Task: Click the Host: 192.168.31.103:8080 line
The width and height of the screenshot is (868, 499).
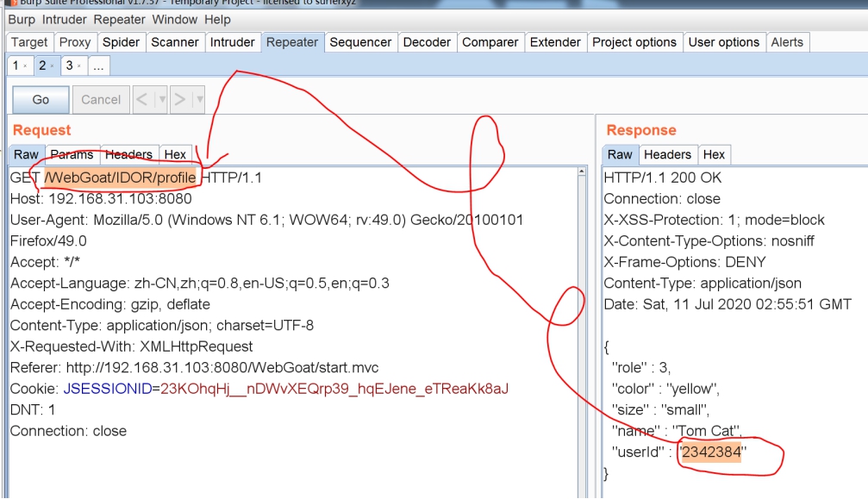Action: point(101,198)
